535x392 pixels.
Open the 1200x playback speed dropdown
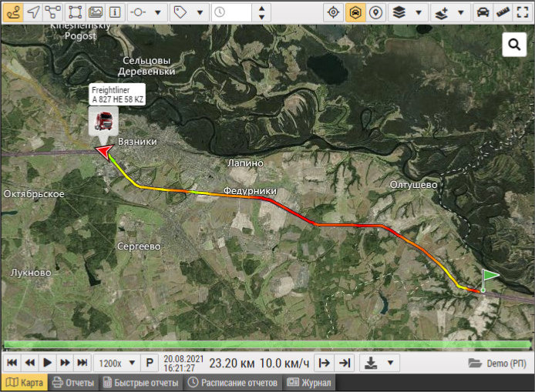pos(116,363)
